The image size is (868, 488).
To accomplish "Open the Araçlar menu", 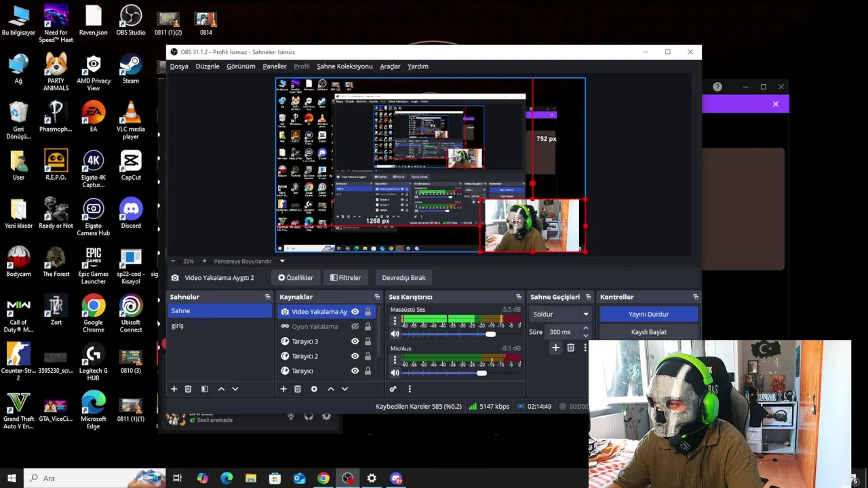I will pos(390,66).
